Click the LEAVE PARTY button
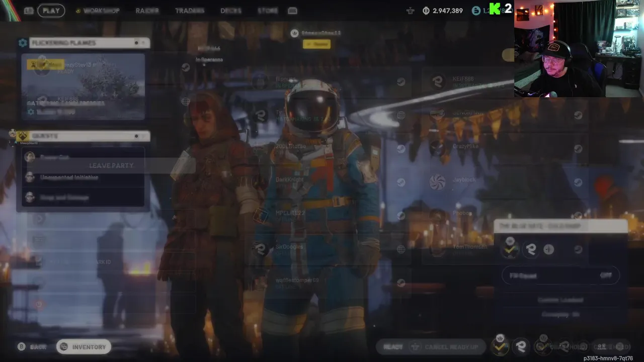This screenshot has width=644, height=362. point(111,165)
